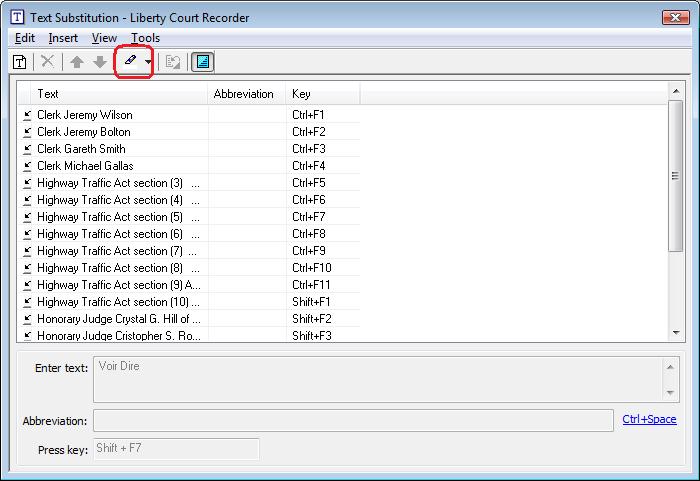Select the Honorary Judge Cristopher S. row
The width and height of the screenshot is (700, 481).
pos(189,335)
